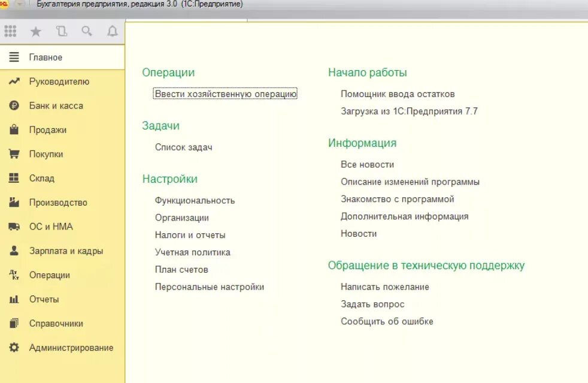This screenshot has height=383, width=588.
Task: Click the Настройки group heading
Action: coord(170,179)
